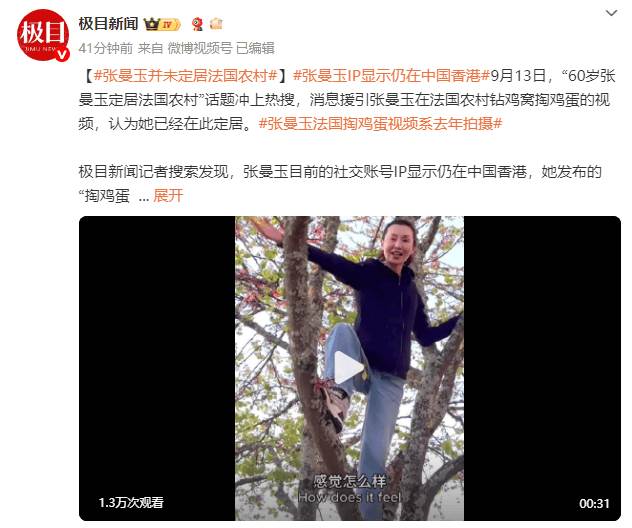Open the hashtag #张曼玉法国掏鸡蛋视频系去年拍摄#
This screenshot has height=528, width=632.
click(380, 124)
